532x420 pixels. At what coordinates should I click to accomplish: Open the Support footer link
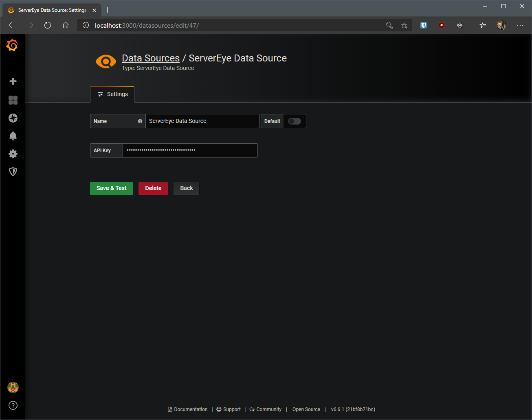click(x=229, y=409)
